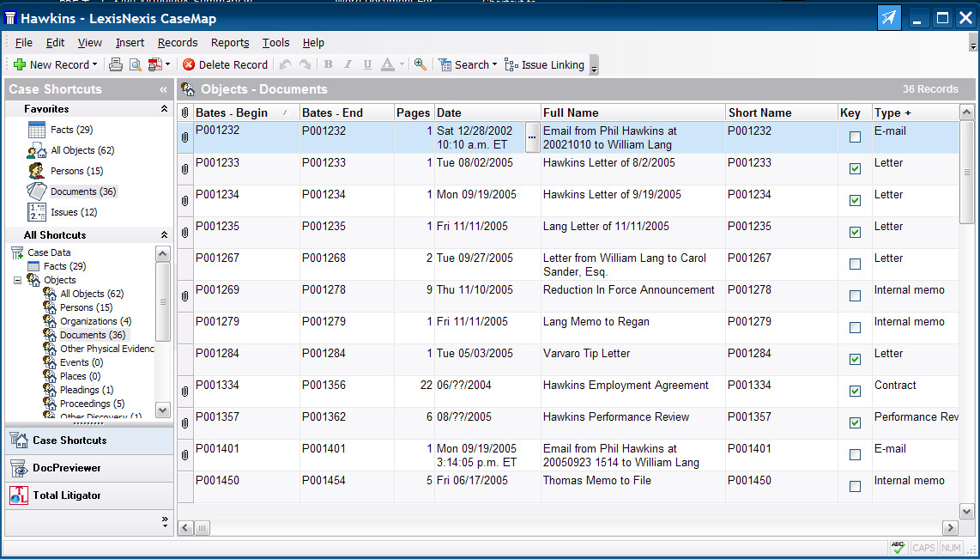Click shortcut tree scrollbar down arrow

pos(162,410)
